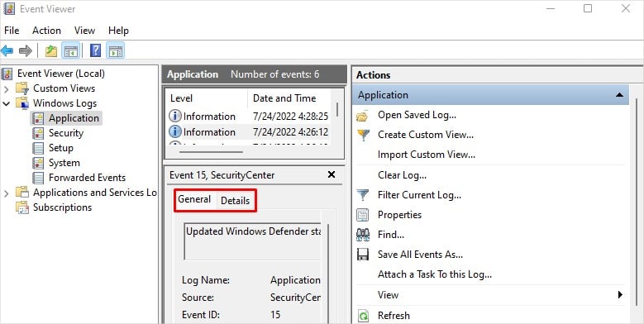Click Save All Events As action
Screen dimensions: 644x324
coord(420,255)
